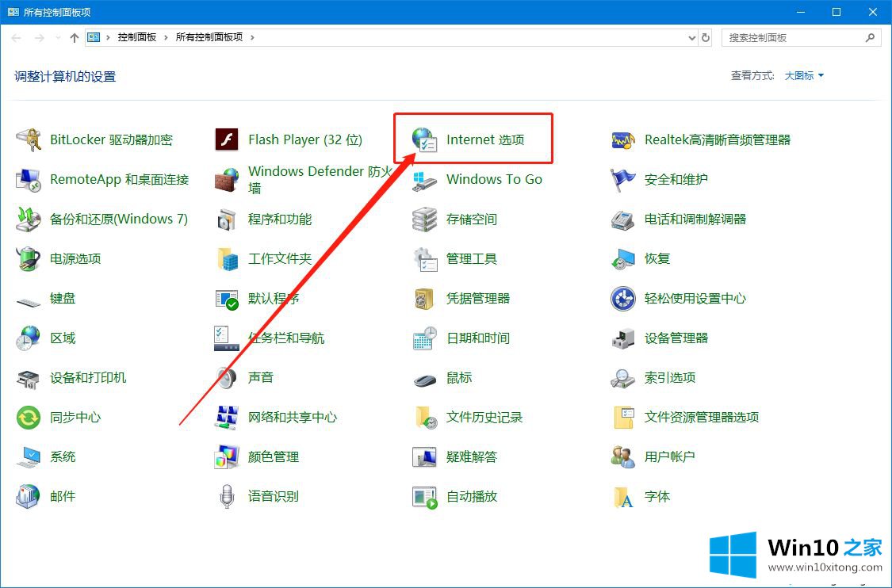892x588 pixels.
Task: Open 键盘 icon
Action: pos(29,301)
